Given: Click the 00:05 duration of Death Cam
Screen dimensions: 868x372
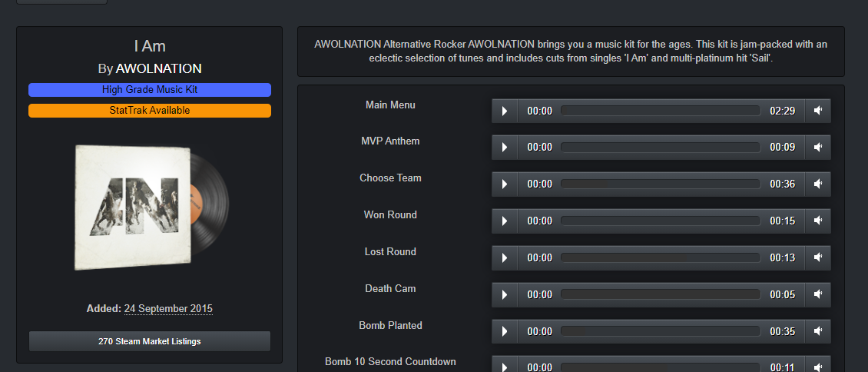Looking at the screenshot, I should (782, 296).
